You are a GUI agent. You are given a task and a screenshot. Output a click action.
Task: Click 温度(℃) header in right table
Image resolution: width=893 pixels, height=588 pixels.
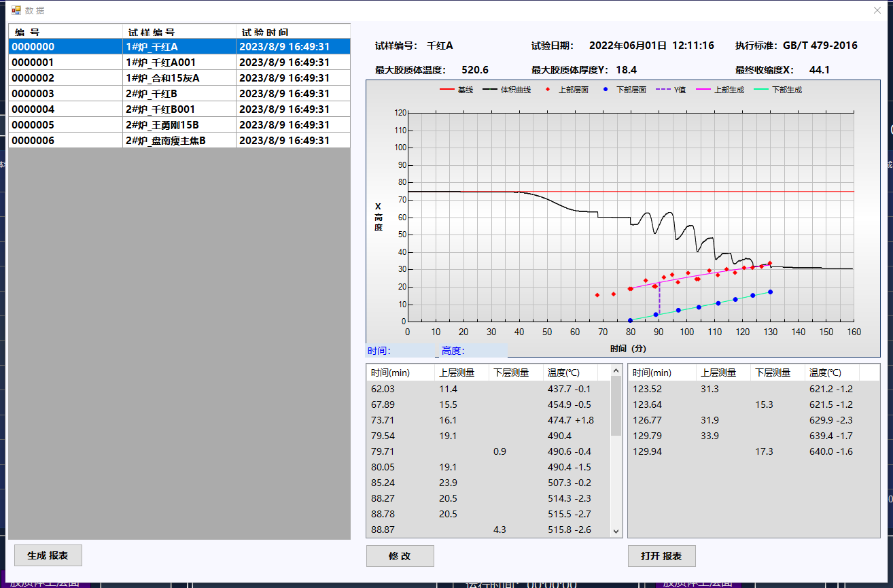pyautogui.click(x=832, y=373)
